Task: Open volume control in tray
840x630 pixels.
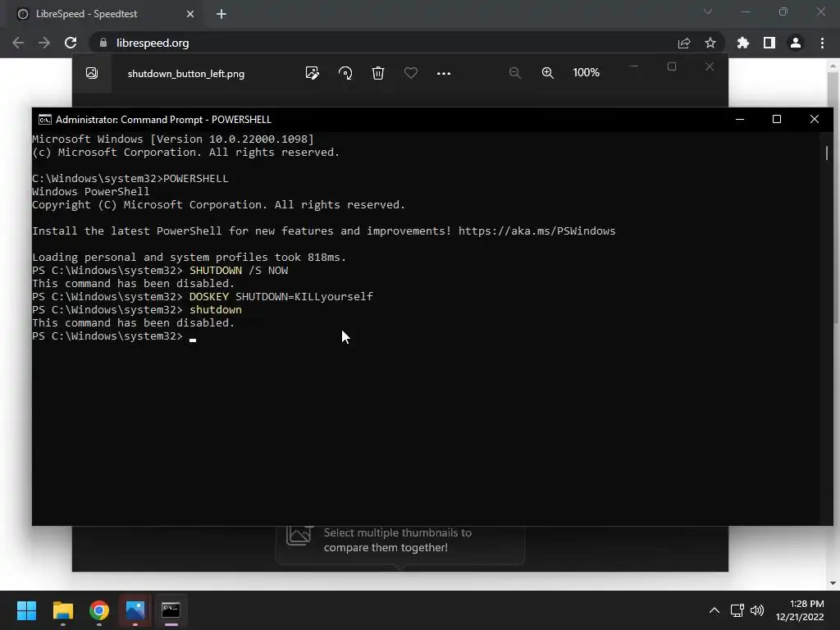Action: [x=757, y=610]
